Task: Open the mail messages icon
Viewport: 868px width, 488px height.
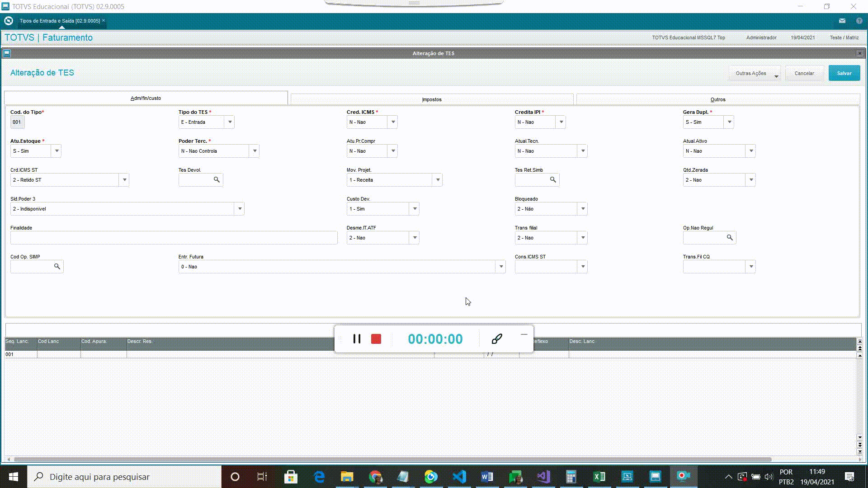Action: tap(842, 21)
